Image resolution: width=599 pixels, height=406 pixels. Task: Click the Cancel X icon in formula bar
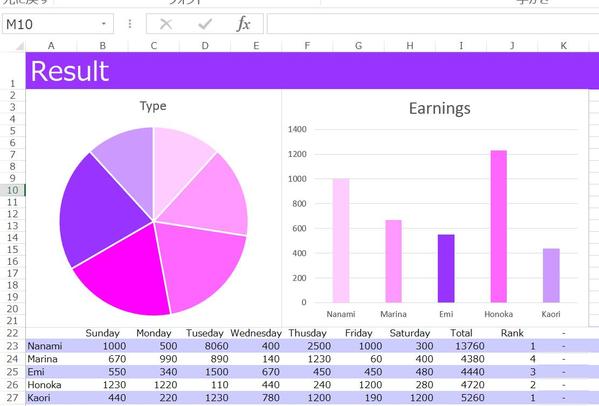166,24
